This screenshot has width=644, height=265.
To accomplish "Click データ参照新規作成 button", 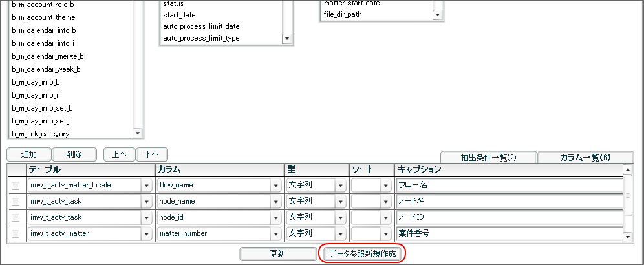I will tap(362, 254).
